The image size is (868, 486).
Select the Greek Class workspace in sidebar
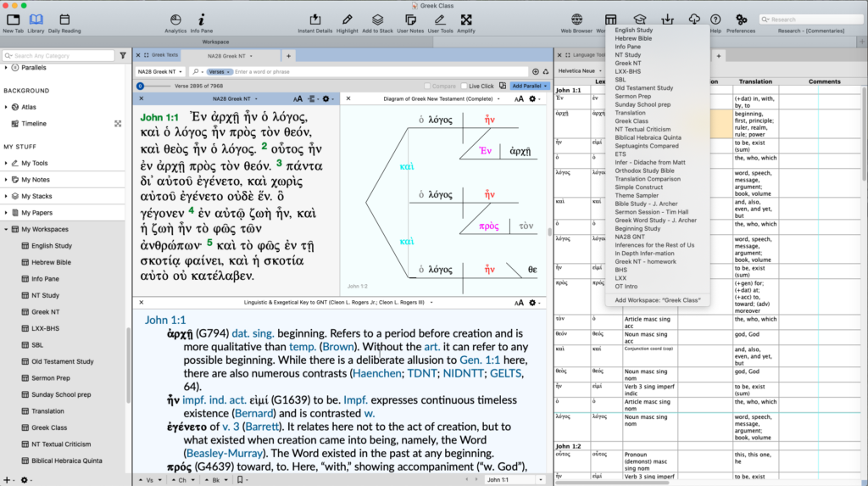[x=48, y=427]
